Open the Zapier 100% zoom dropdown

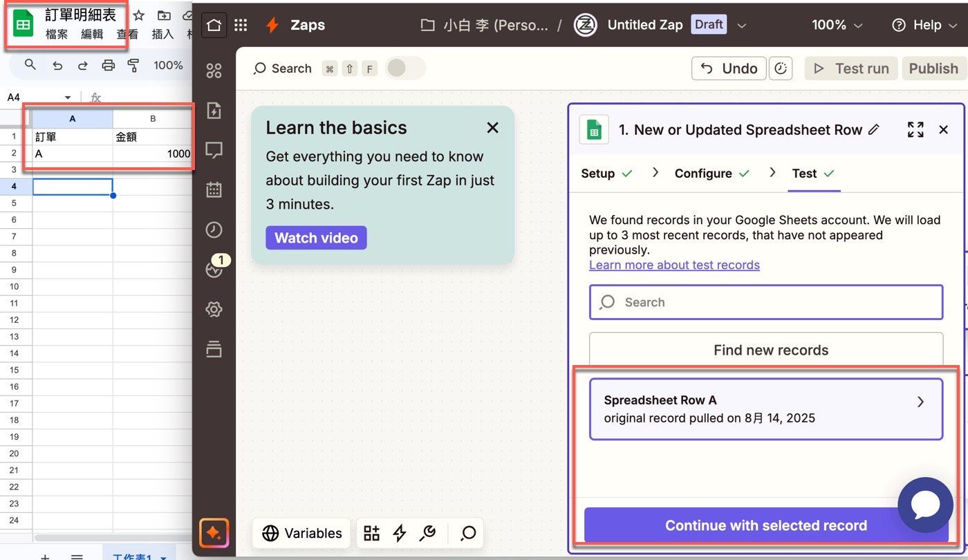pos(837,25)
